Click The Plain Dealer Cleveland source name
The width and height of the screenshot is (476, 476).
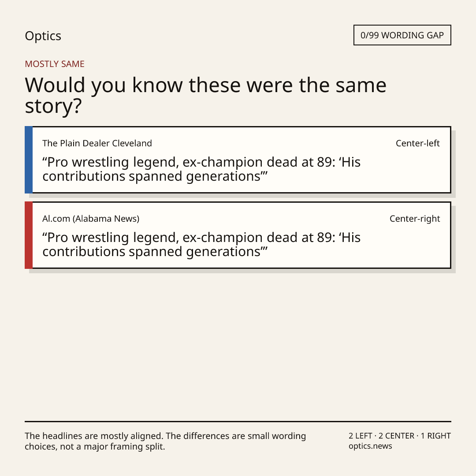click(97, 143)
